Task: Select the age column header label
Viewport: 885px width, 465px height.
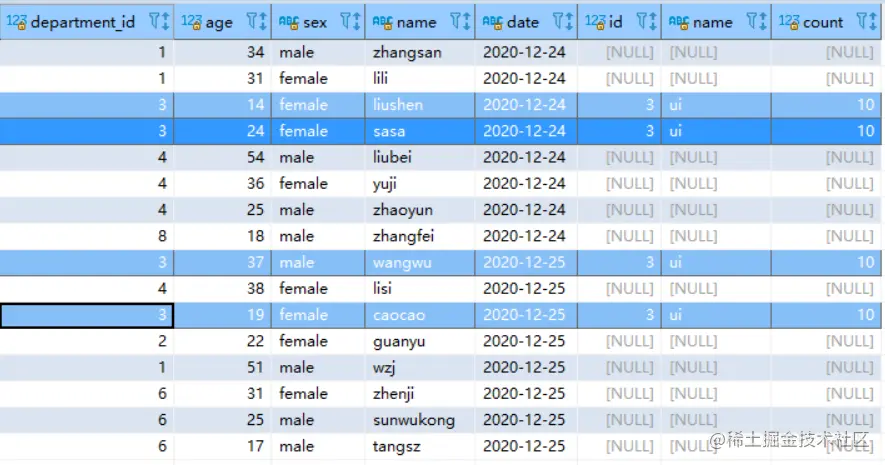Action: (219, 23)
